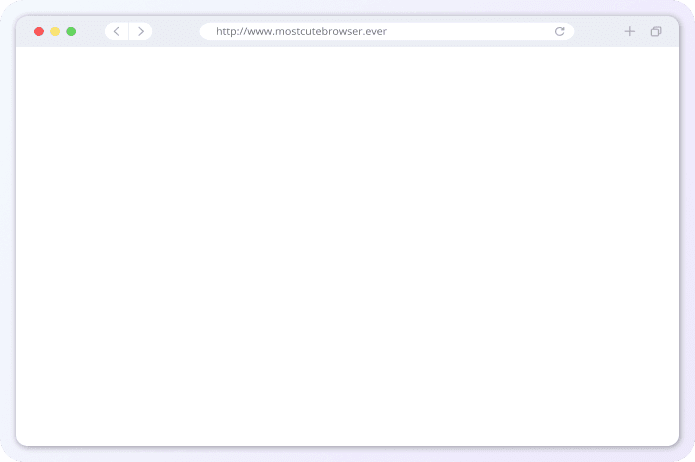695x462 pixels.
Task: Select the URL text http://www.mostcutebrowser.ever
Action: coord(301,31)
